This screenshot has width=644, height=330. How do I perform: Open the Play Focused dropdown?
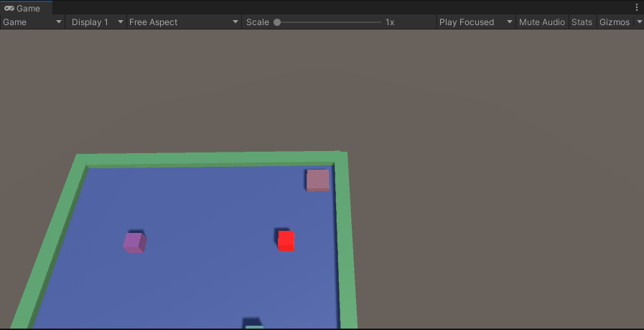[476, 22]
